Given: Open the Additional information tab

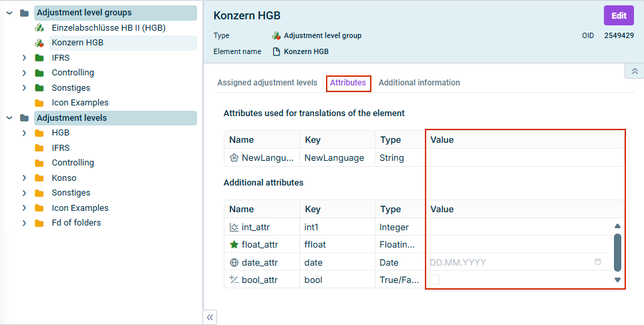Looking at the screenshot, I should [x=419, y=83].
